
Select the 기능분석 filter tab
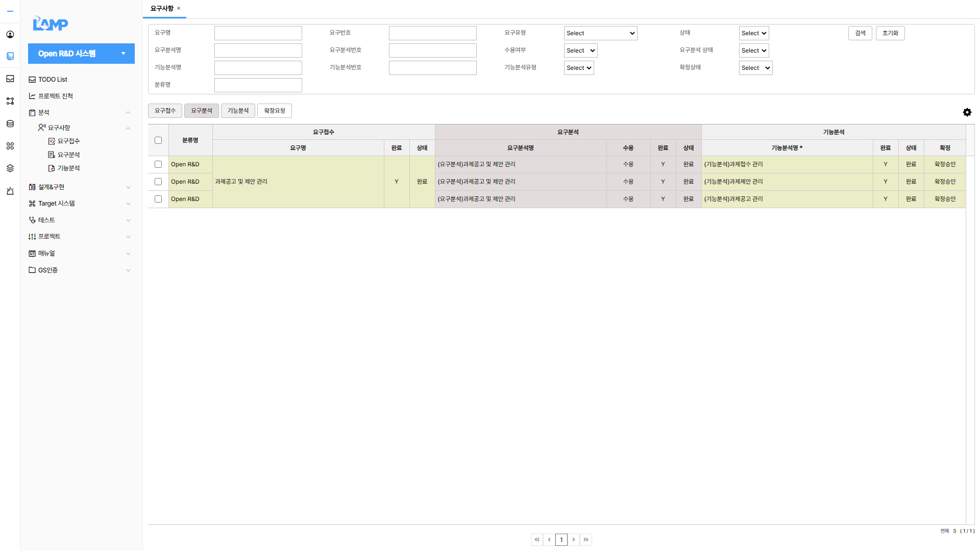238,111
